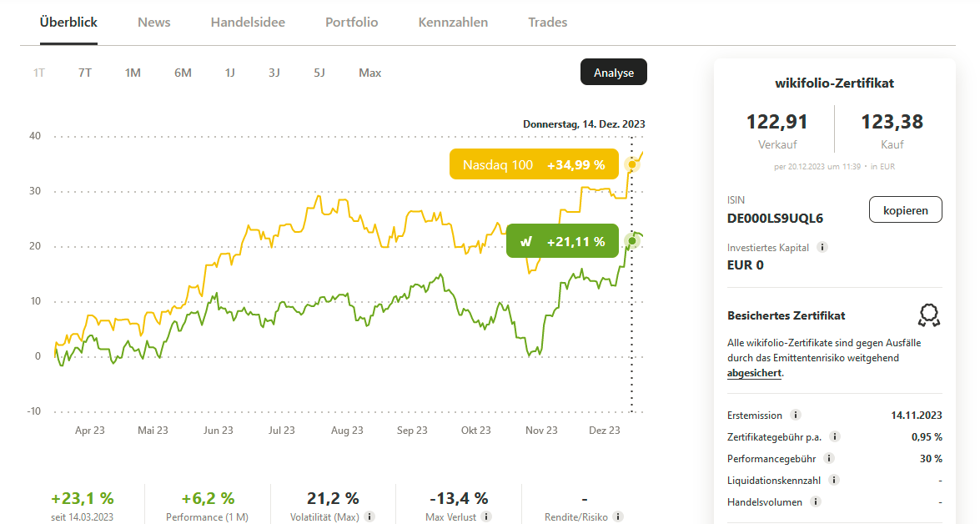Click the Besichertes Zertifikat badge icon
The image size is (980, 524).
(x=928, y=315)
